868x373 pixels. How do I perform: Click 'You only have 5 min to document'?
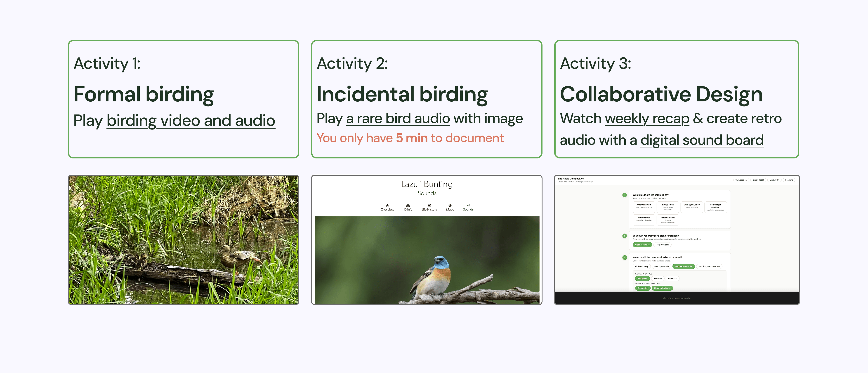coord(410,138)
